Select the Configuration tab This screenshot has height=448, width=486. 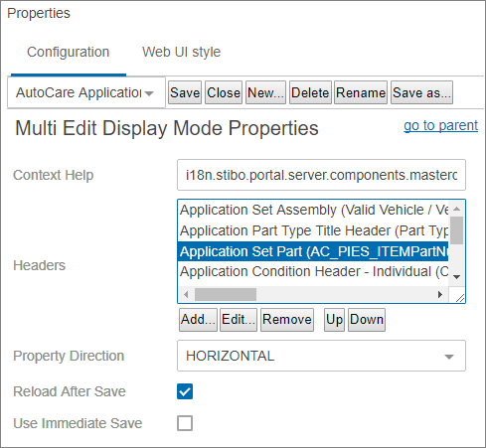click(x=69, y=52)
